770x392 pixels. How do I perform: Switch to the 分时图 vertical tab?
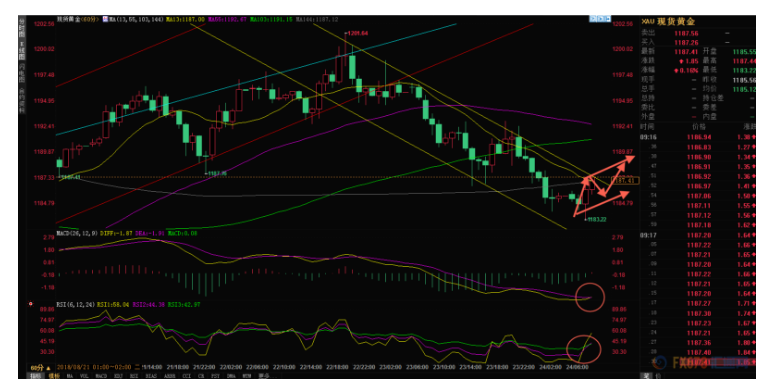(22, 26)
